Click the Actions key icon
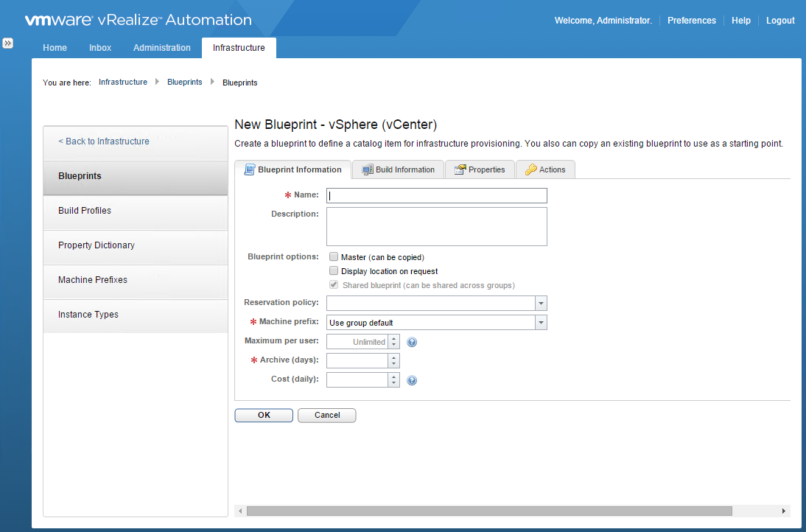The height and width of the screenshot is (532, 806). [531, 169]
